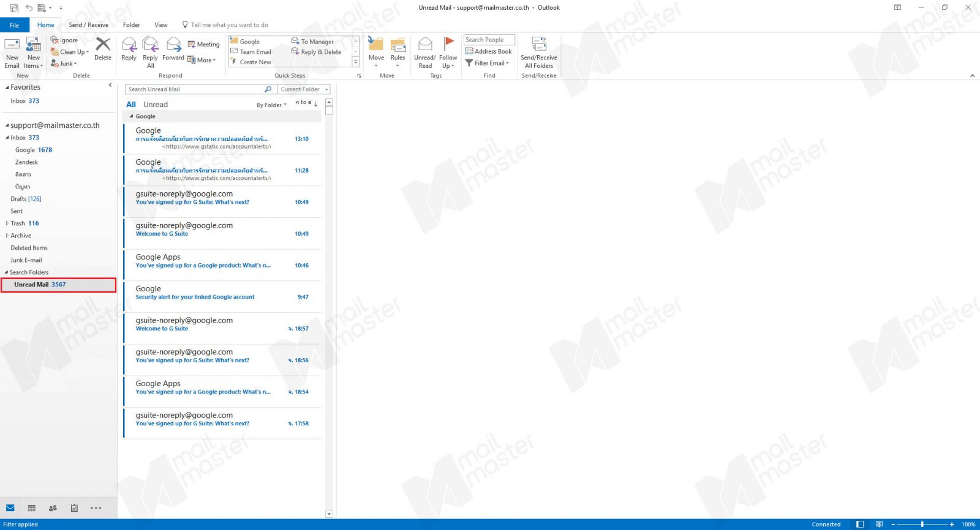Click the search magnifier icon
Image resolution: width=980 pixels, height=530 pixels.
268,89
